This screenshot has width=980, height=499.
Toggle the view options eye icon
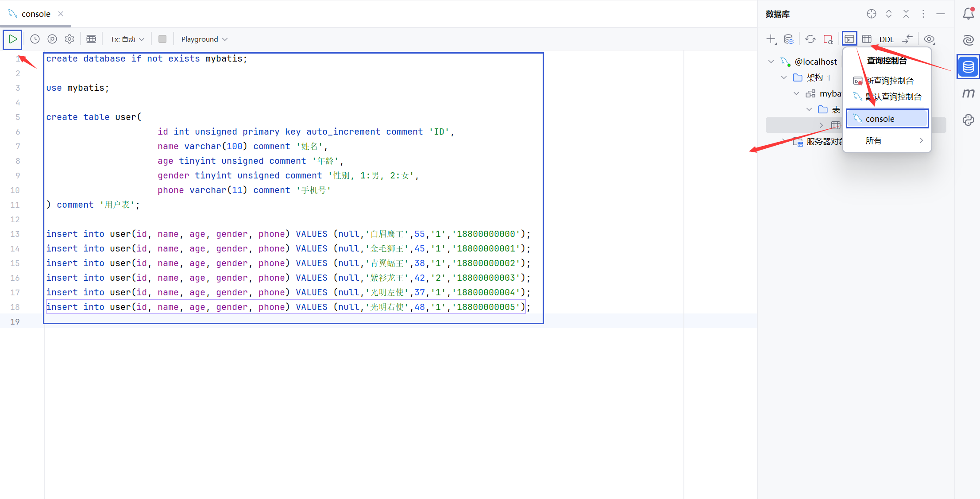pos(929,39)
